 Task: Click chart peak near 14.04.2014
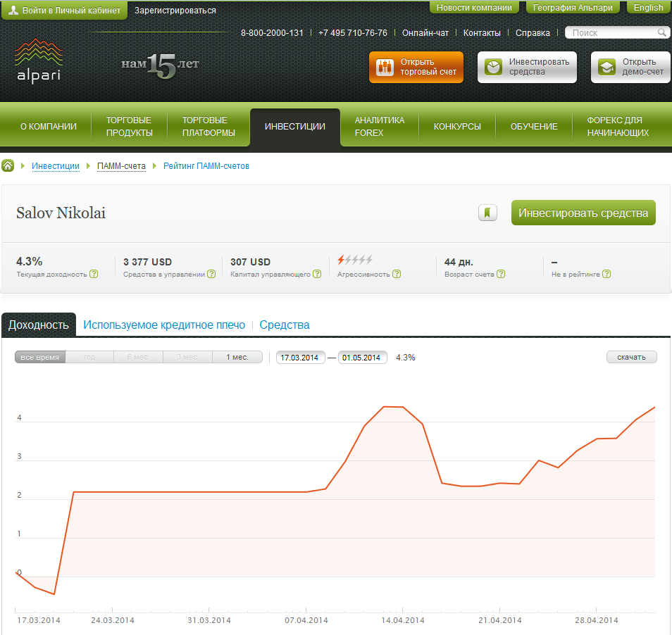(393, 407)
